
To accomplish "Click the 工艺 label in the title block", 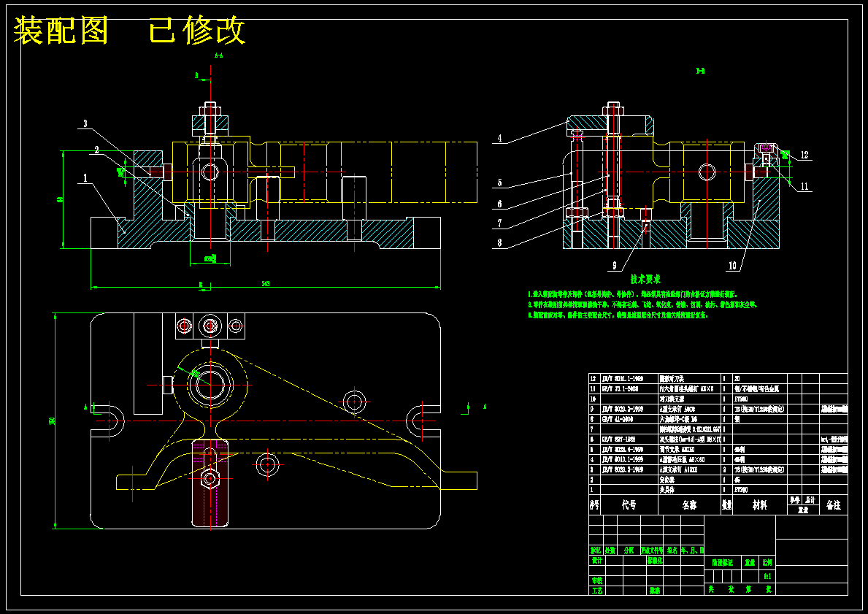I will pyautogui.click(x=597, y=591).
